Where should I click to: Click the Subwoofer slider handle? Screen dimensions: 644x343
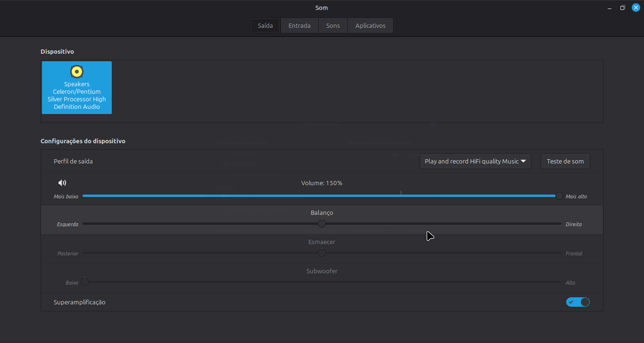[85, 282]
